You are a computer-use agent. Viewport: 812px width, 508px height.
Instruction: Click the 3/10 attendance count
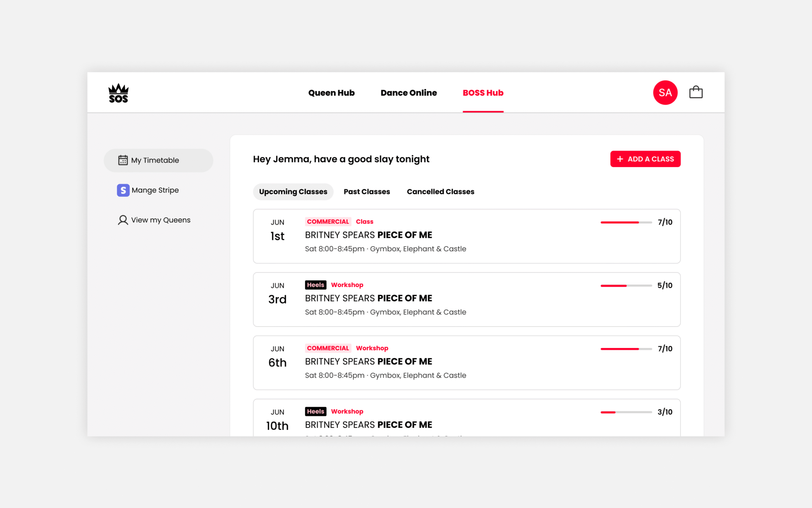[x=665, y=412]
